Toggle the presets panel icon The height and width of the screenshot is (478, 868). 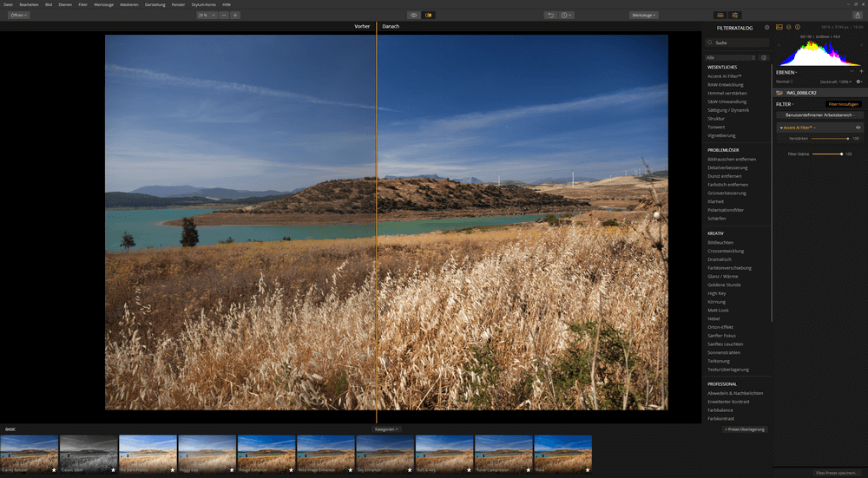(720, 15)
